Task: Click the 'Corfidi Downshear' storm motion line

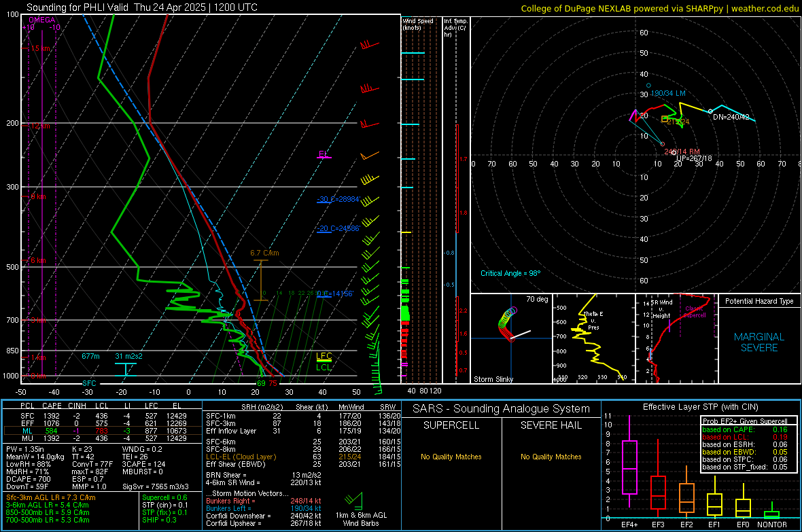Action: pos(264,516)
